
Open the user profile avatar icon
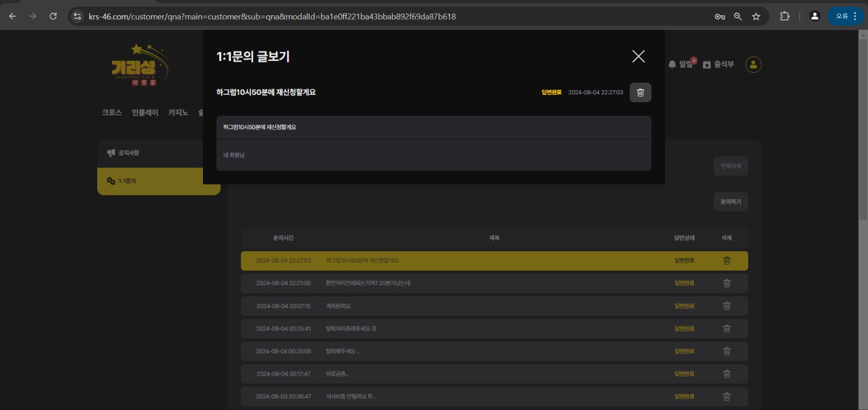pos(753,65)
